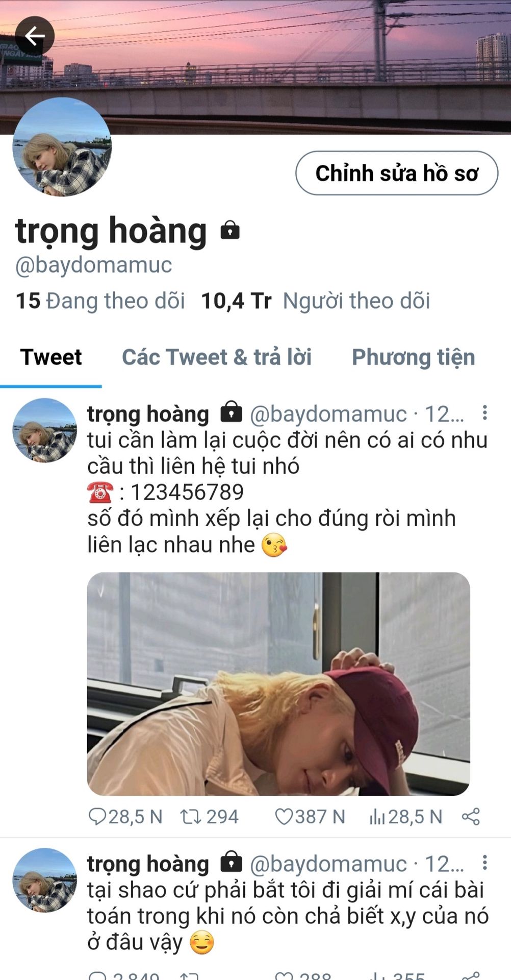Retweet the first tweet with 294 retweets
The height and width of the screenshot is (980, 511).
click(x=191, y=817)
